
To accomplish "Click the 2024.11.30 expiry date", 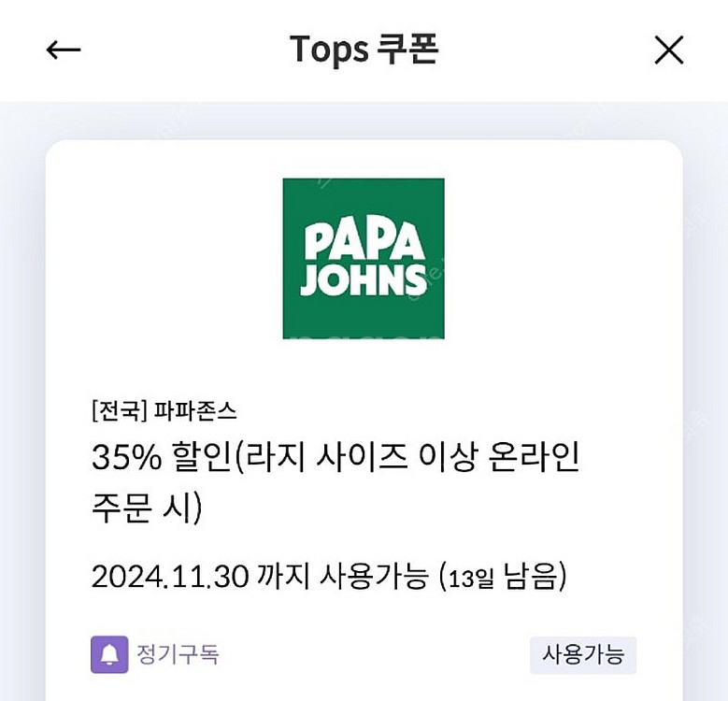I will (x=170, y=577).
